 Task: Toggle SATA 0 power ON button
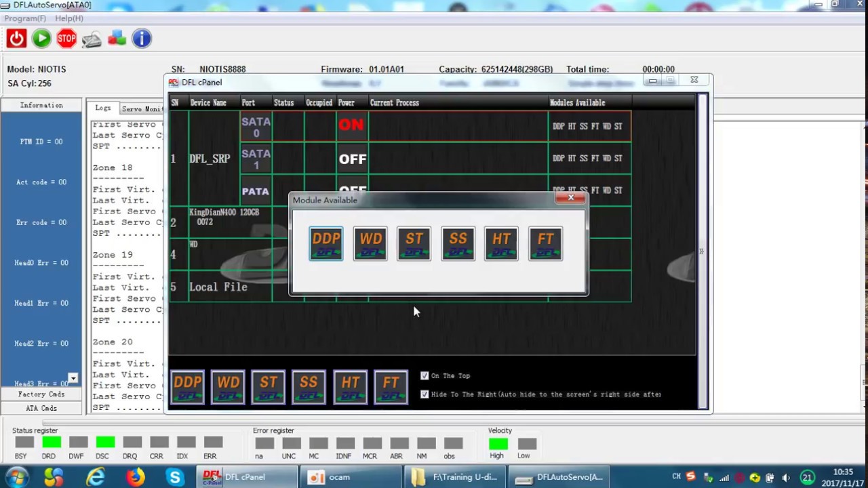(x=352, y=125)
